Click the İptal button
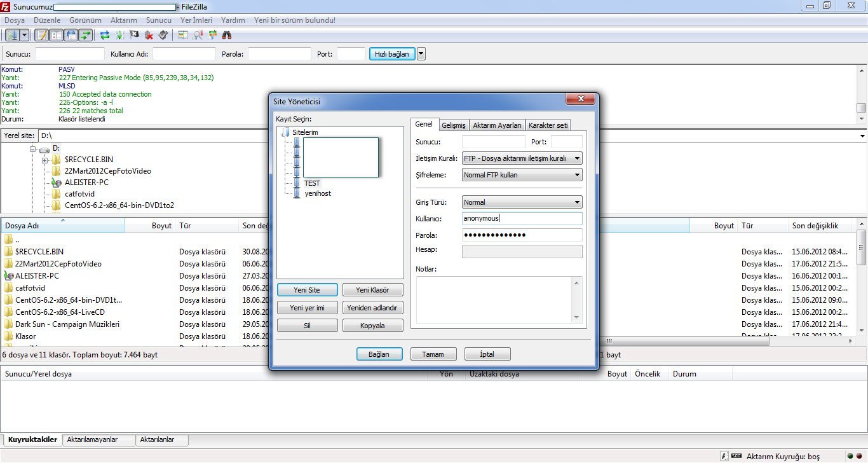 487,354
